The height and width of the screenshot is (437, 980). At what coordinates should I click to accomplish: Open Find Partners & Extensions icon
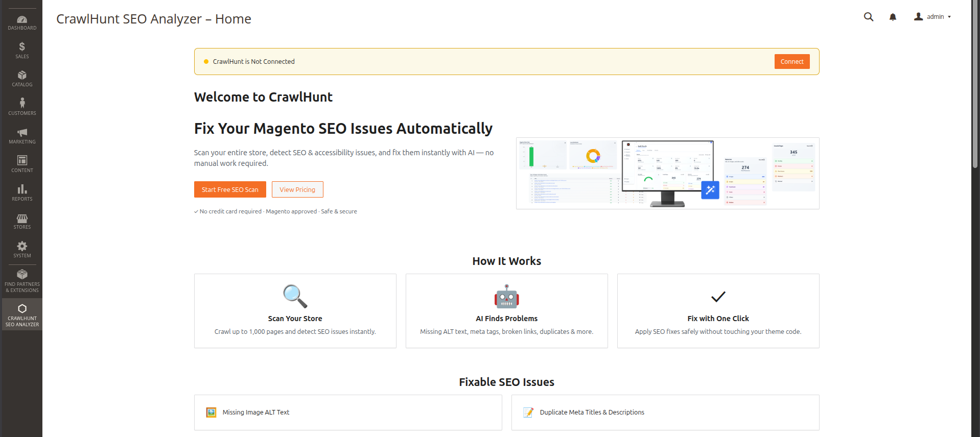22,274
